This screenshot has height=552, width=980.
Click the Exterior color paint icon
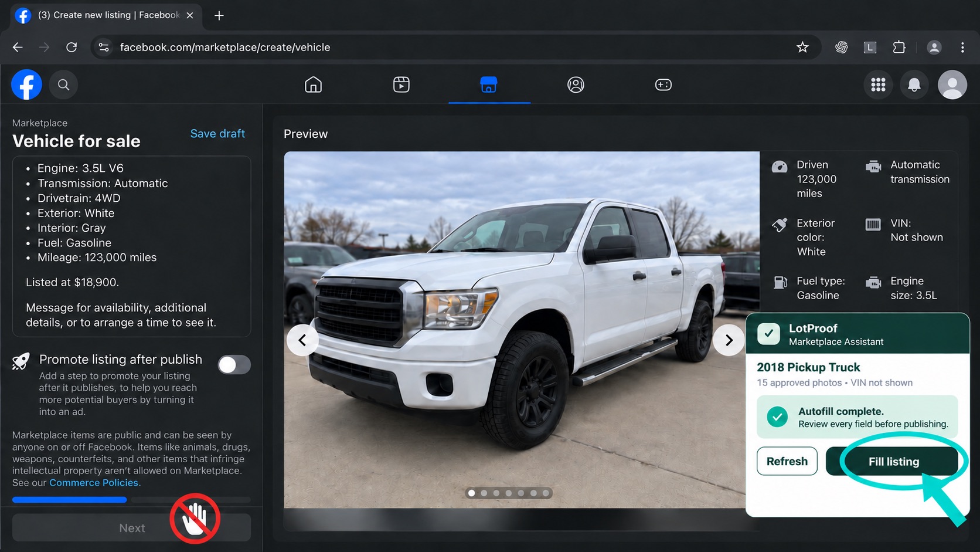click(780, 225)
